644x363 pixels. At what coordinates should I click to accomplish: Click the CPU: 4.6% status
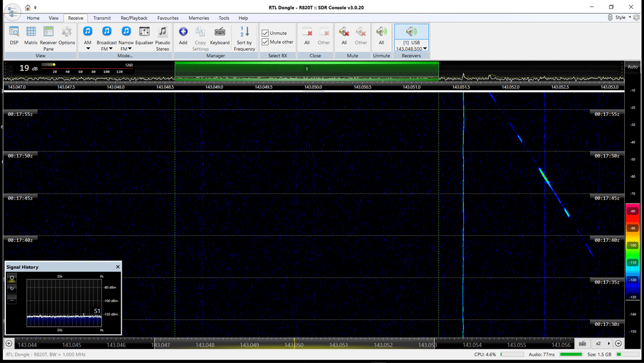tap(485, 355)
